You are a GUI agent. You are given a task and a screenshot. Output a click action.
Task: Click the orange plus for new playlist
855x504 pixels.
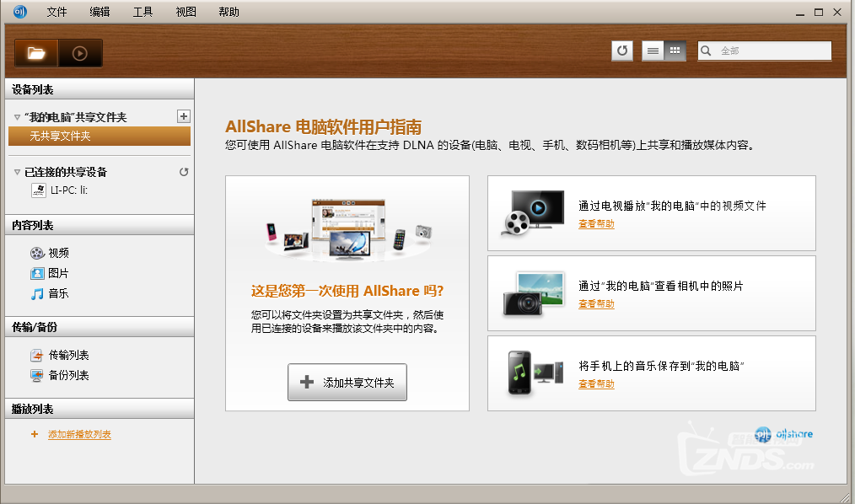click(35, 434)
